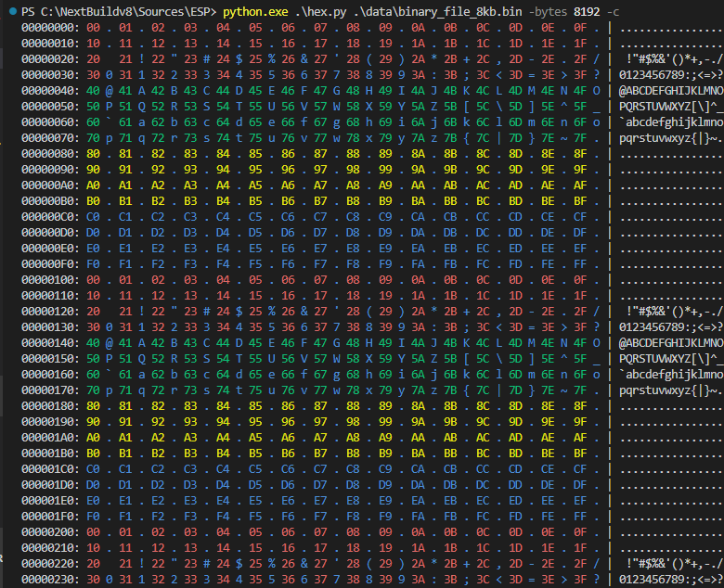The width and height of the screenshot is (724, 588).
Task: Click ASCII text pqrstuvwxyz{|}~. in row 00000170
Action: [x=671, y=390]
